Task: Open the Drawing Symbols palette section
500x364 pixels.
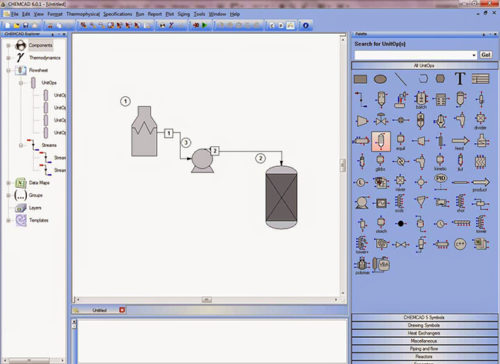Action: 424,325
